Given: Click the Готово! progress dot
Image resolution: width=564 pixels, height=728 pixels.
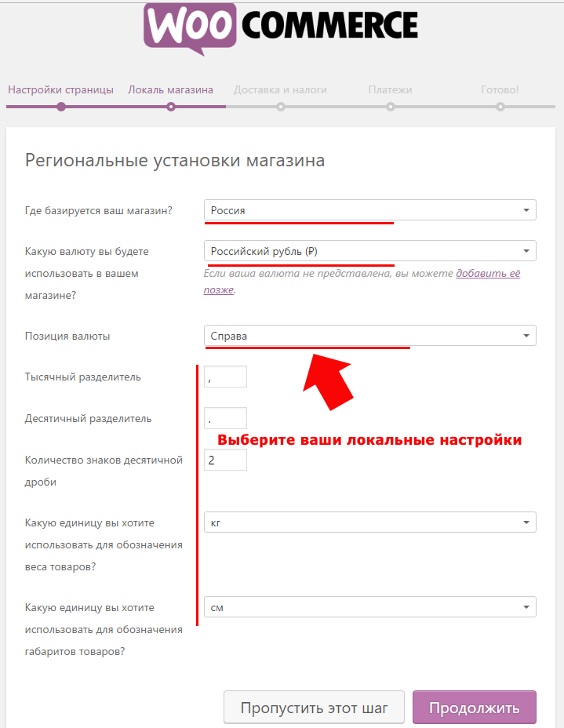Looking at the screenshot, I should [x=500, y=107].
